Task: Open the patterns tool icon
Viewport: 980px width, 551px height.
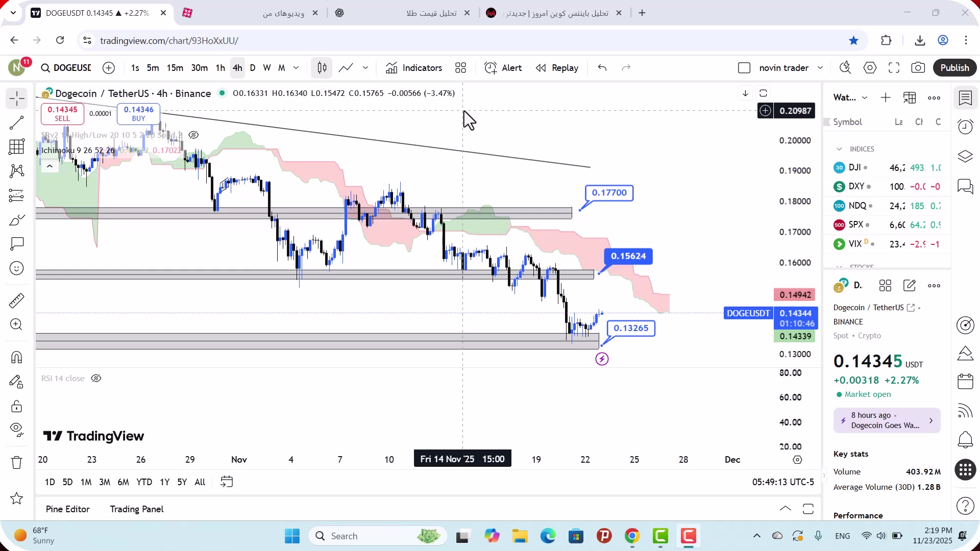Action: pyautogui.click(x=17, y=171)
